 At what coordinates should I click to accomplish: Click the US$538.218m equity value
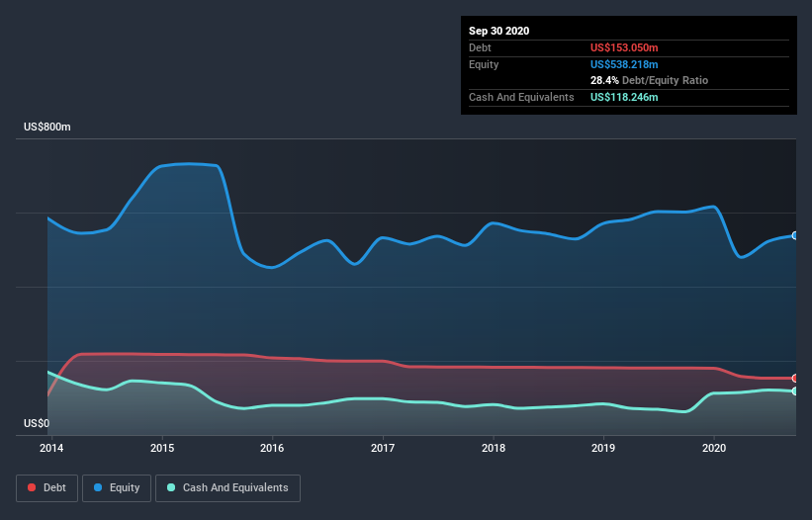click(624, 64)
